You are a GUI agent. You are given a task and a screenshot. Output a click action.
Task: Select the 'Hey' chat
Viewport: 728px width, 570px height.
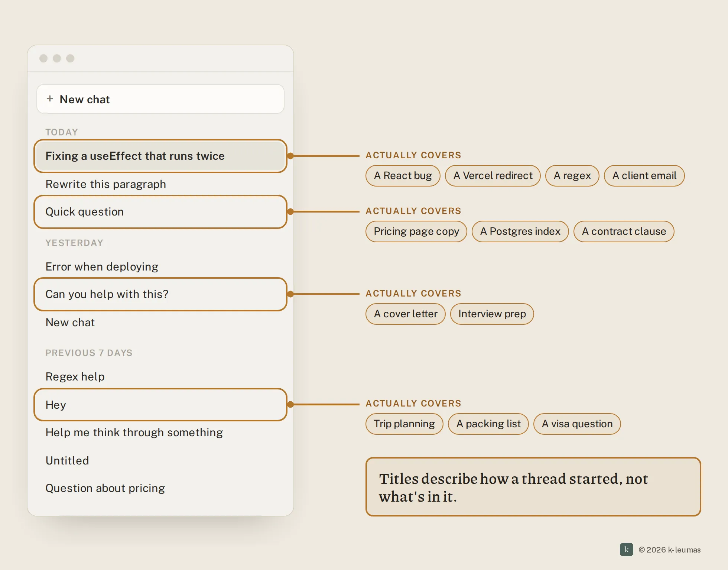point(160,405)
